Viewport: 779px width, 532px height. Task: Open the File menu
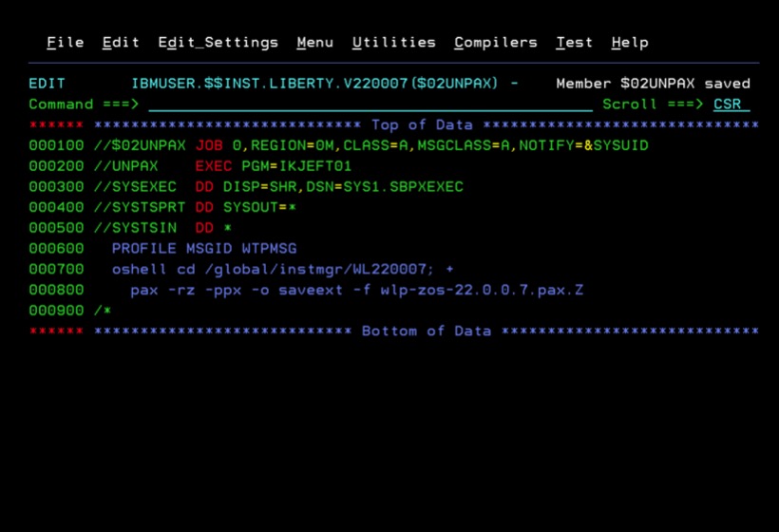click(66, 43)
